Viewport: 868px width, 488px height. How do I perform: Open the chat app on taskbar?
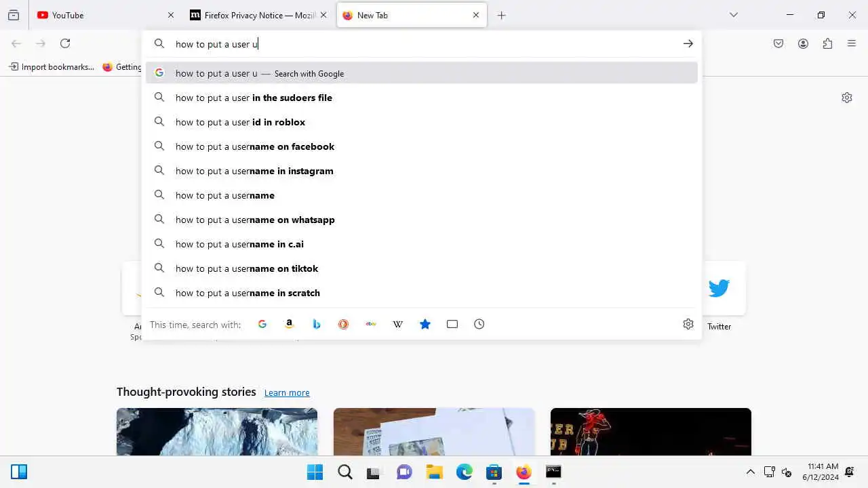click(404, 472)
